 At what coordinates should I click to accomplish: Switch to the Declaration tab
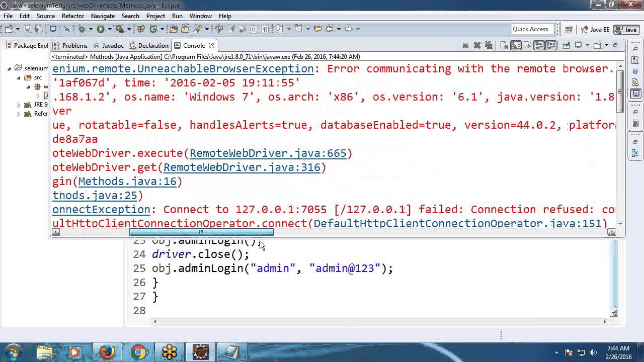[148, 45]
